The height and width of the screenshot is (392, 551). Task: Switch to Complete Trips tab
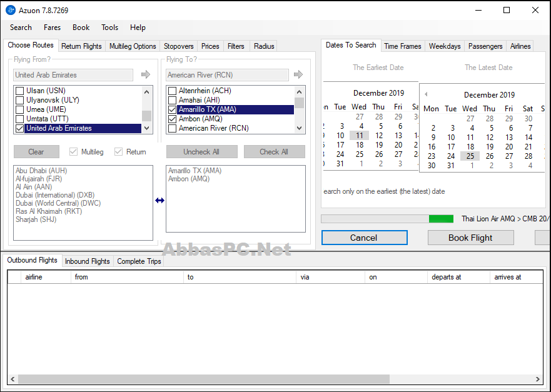click(x=139, y=261)
